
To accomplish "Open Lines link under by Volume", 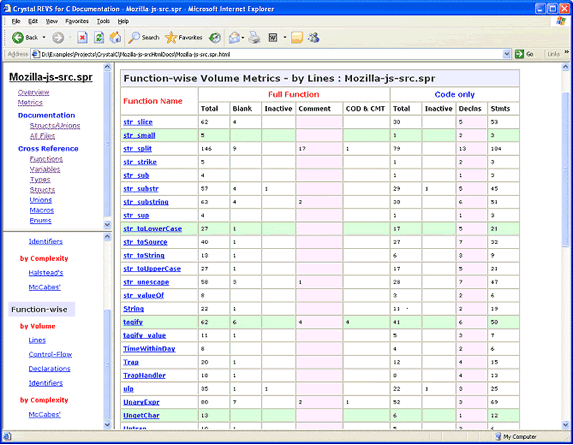I will pos(37,340).
